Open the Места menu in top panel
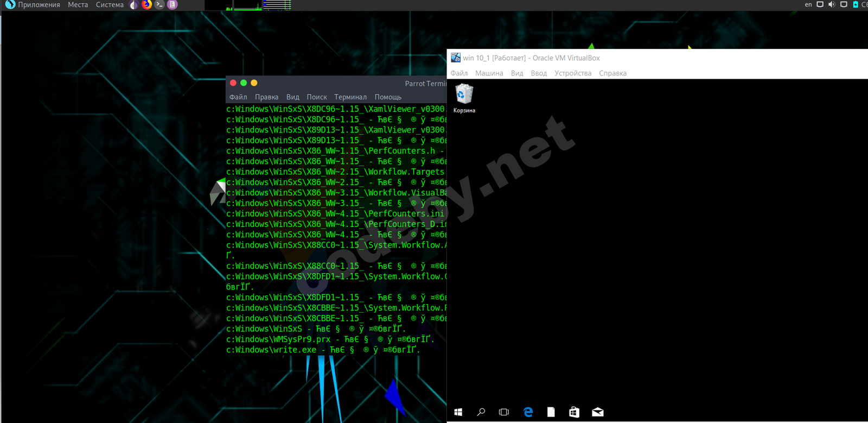This screenshot has height=423, width=868. 78,5
